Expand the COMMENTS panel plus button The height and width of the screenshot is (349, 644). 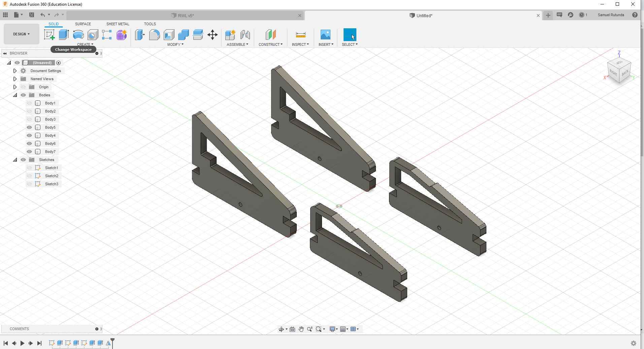click(97, 329)
